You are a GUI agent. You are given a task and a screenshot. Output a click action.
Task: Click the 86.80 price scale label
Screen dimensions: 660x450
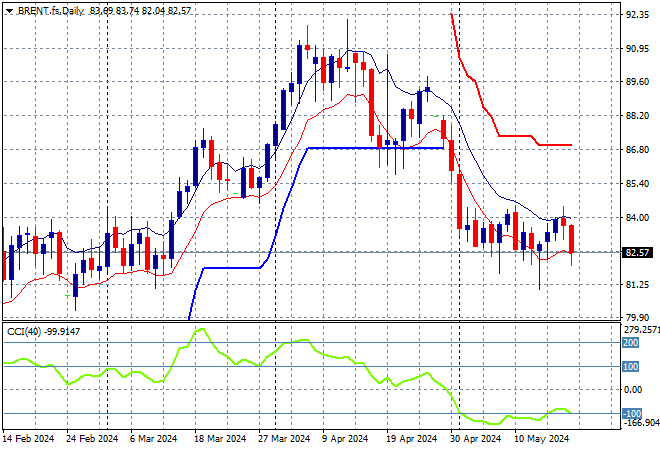coord(637,149)
